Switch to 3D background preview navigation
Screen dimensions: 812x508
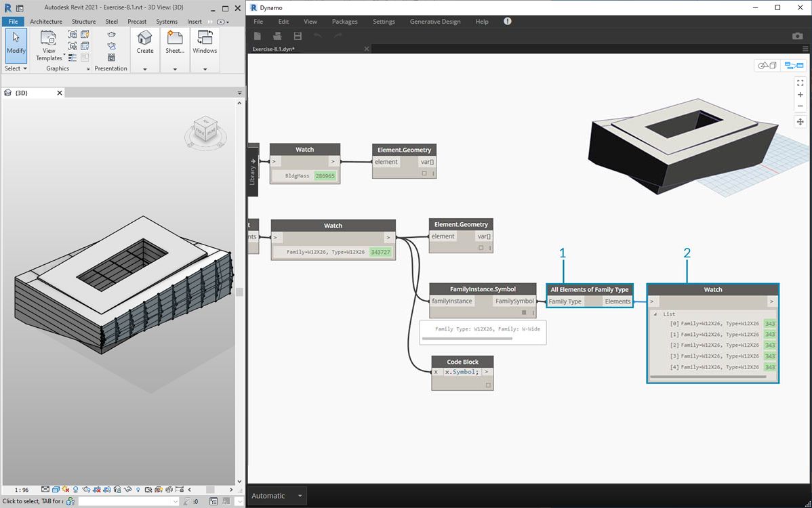pos(768,66)
